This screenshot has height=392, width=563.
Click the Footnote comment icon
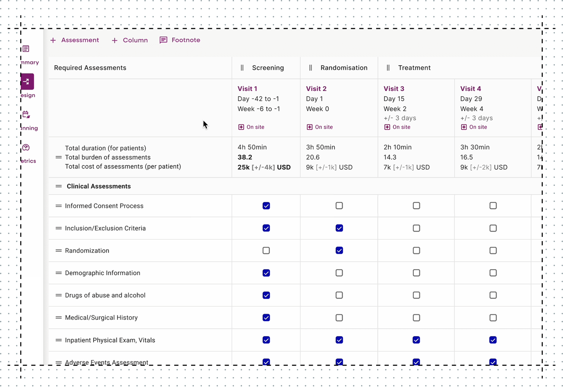coord(163,40)
